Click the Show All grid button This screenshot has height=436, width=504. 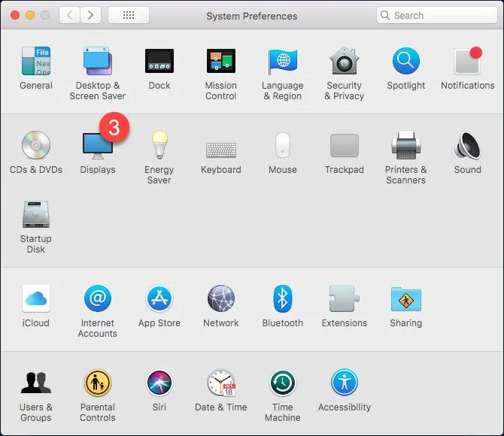129,15
